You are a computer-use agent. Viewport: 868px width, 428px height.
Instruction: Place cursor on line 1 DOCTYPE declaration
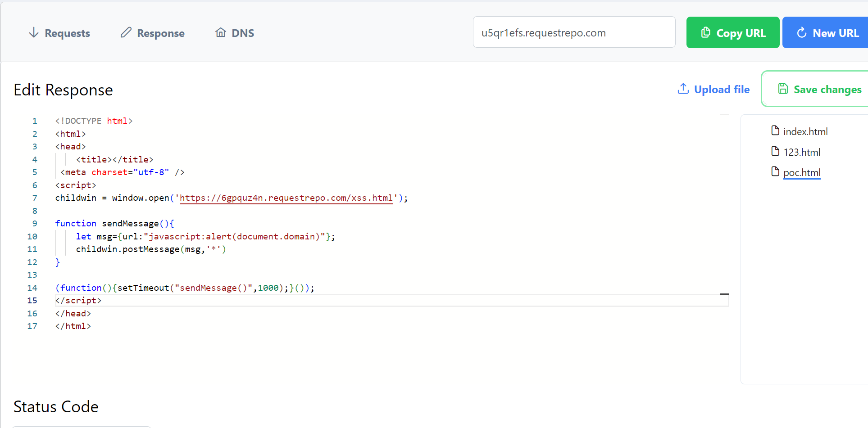click(x=94, y=121)
